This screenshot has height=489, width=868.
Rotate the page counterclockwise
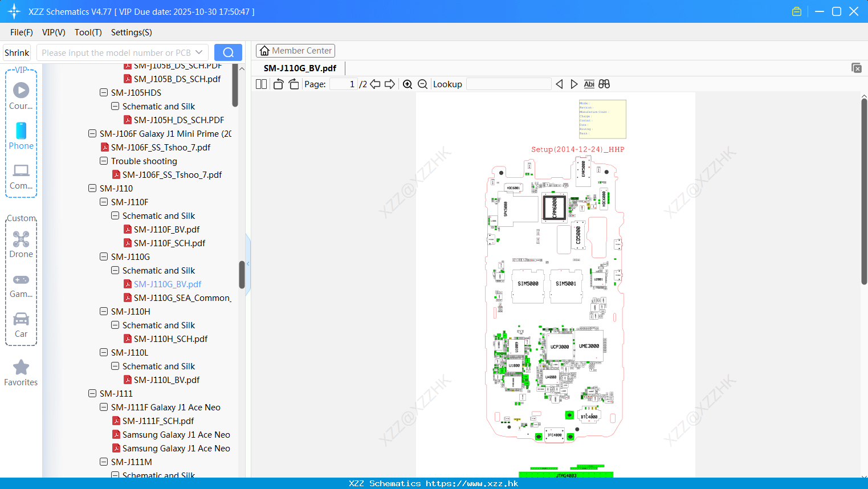pyautogui.click(x=278, y=84)
